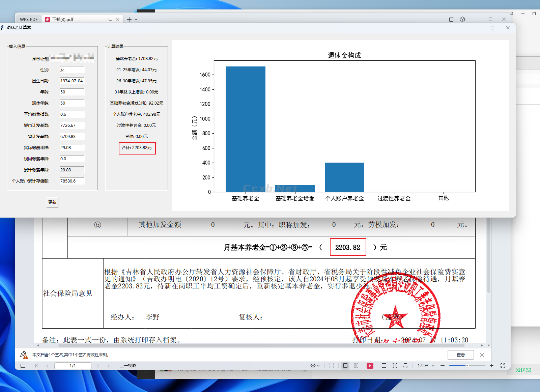Click 发送(S) in background window
The width and height of the screenshot is (540, 392).
523,370
